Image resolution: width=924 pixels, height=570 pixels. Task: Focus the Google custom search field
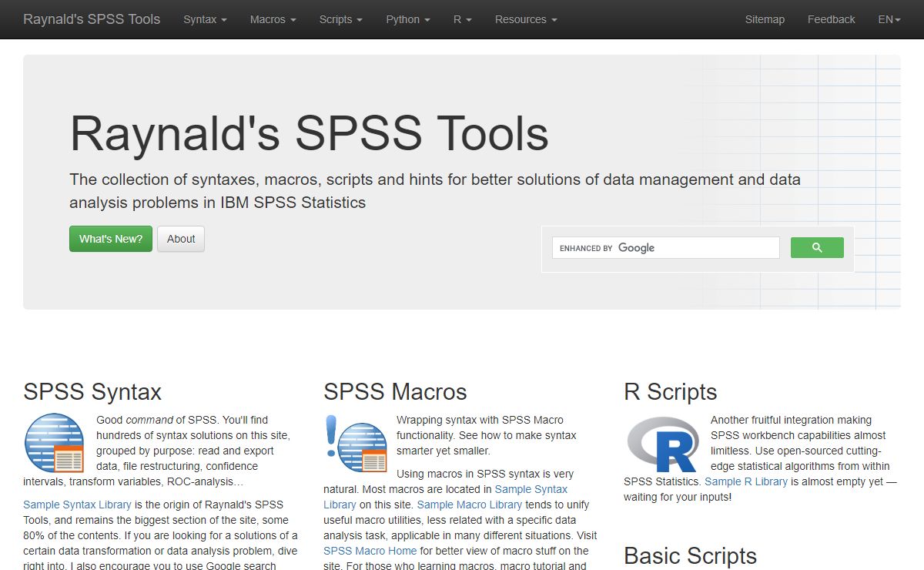click(666, 247)
